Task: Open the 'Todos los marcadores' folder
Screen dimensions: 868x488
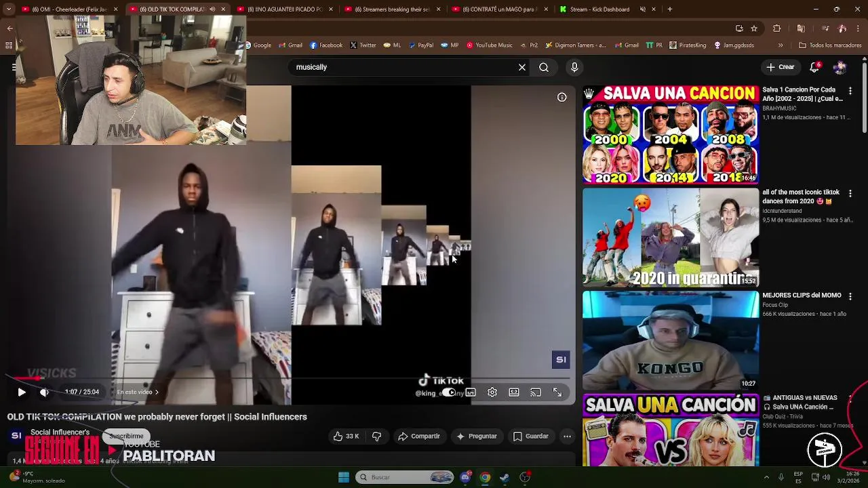Action: pos(830,45)
